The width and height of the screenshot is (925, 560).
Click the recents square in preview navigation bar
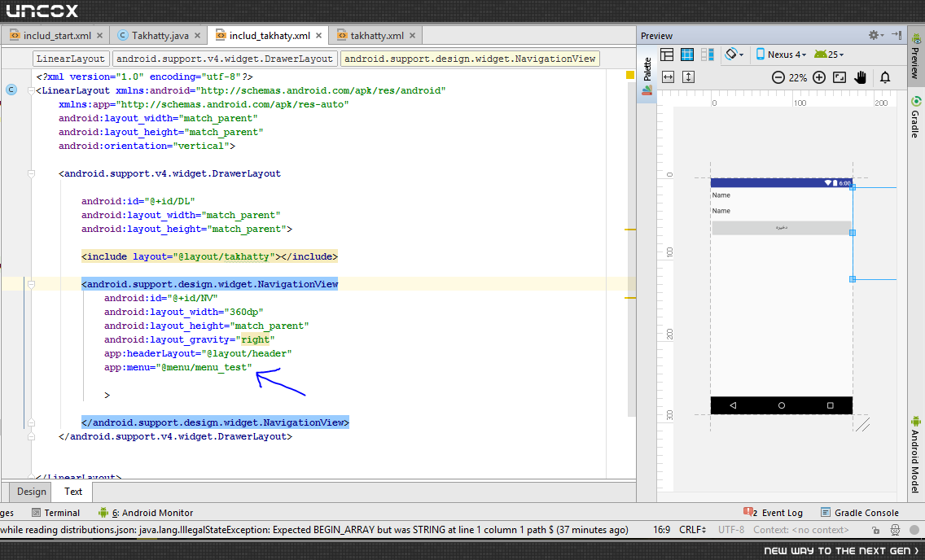pos(830,405)
